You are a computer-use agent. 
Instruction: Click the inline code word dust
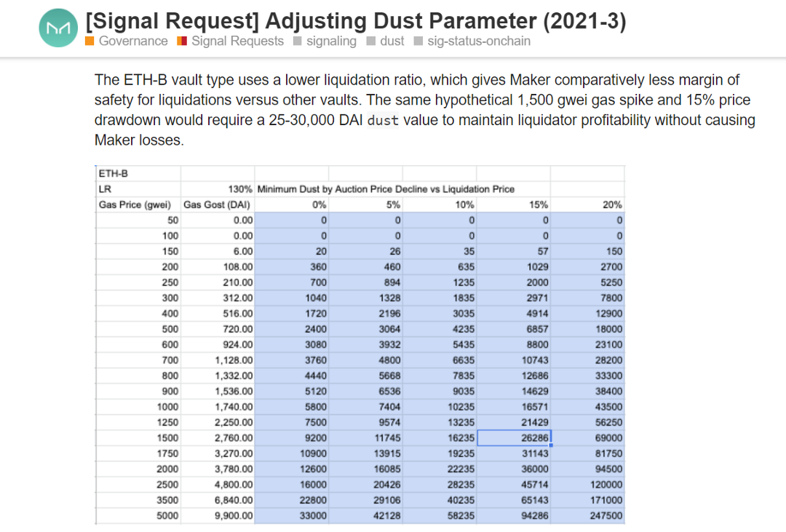click(x=383, y=120)
